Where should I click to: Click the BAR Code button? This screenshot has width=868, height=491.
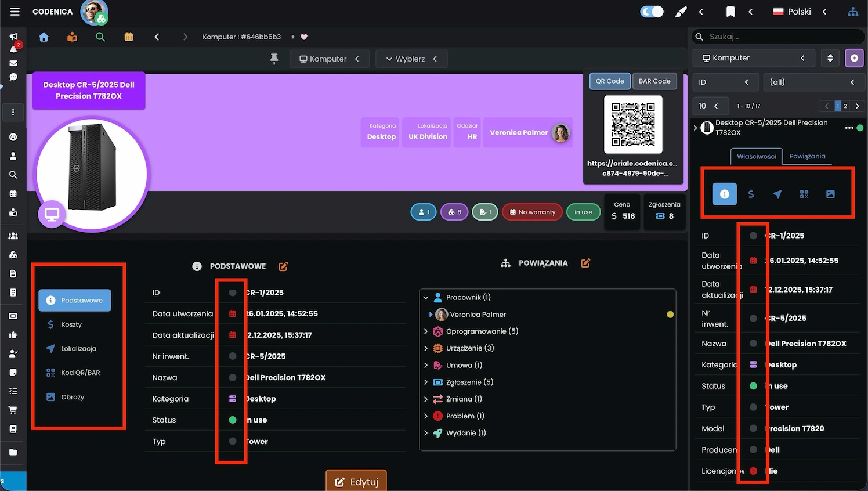tap(654, 81)
